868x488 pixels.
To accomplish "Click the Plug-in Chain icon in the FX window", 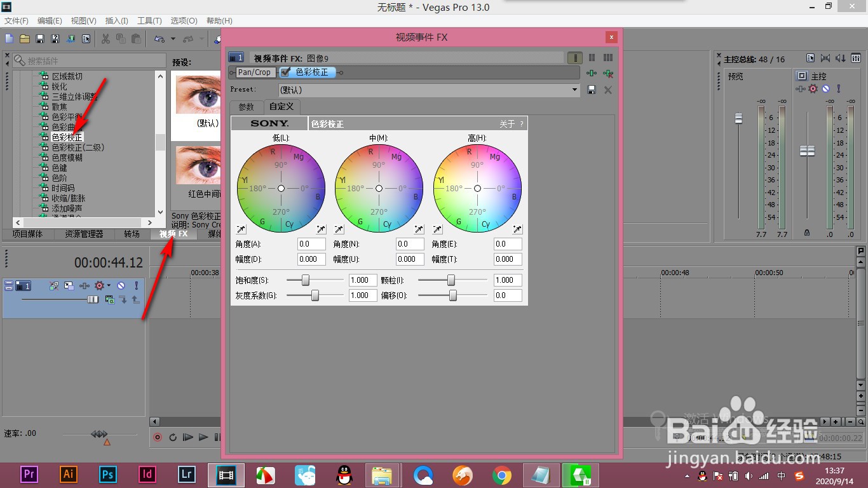I will (592, 73).
